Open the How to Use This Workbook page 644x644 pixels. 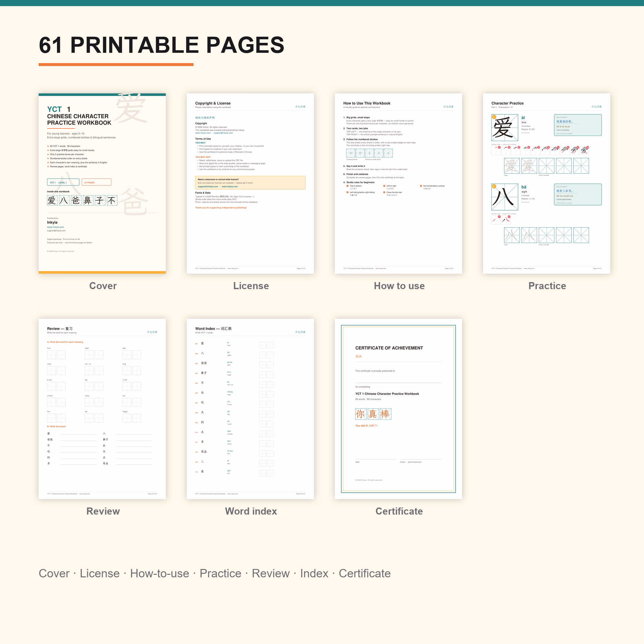click(398, 183)
